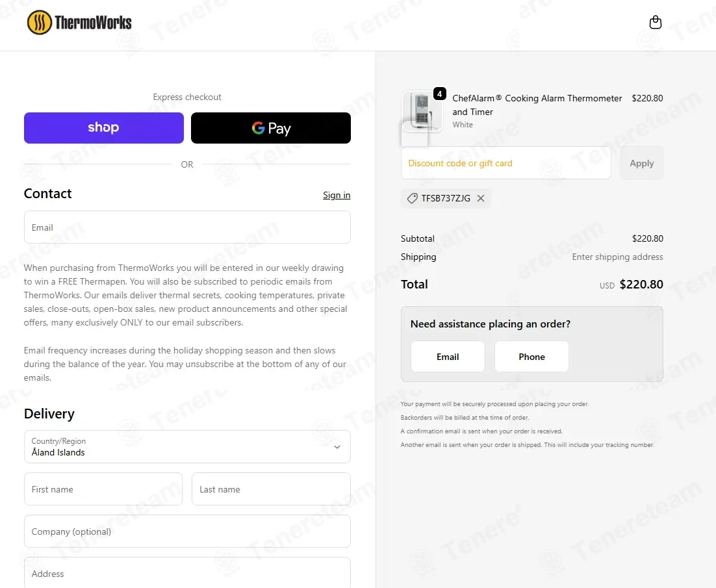Check out with Shop Pay button
This screenshot has height=588, width=716.
(x=104, y=128)
